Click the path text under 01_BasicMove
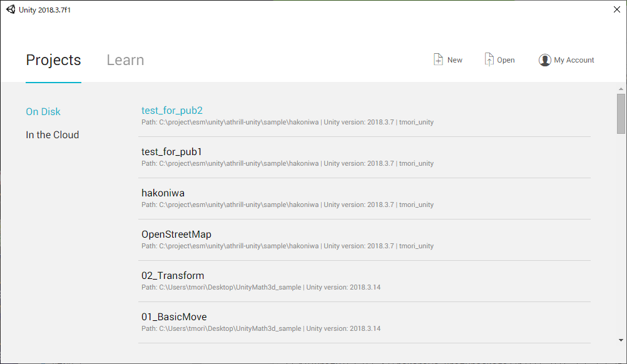The image size is (627, 364). pos(261,328)
